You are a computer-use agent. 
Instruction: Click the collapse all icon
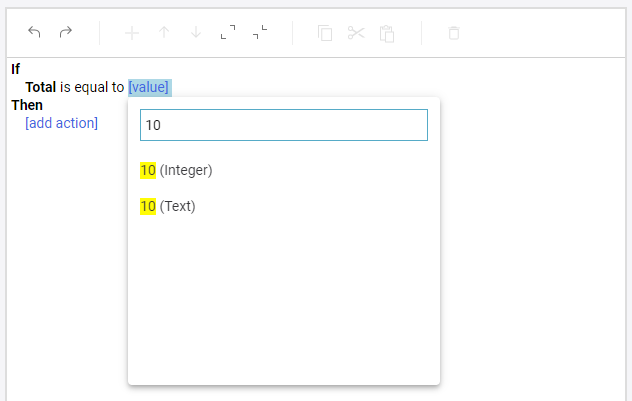(260, 33)
